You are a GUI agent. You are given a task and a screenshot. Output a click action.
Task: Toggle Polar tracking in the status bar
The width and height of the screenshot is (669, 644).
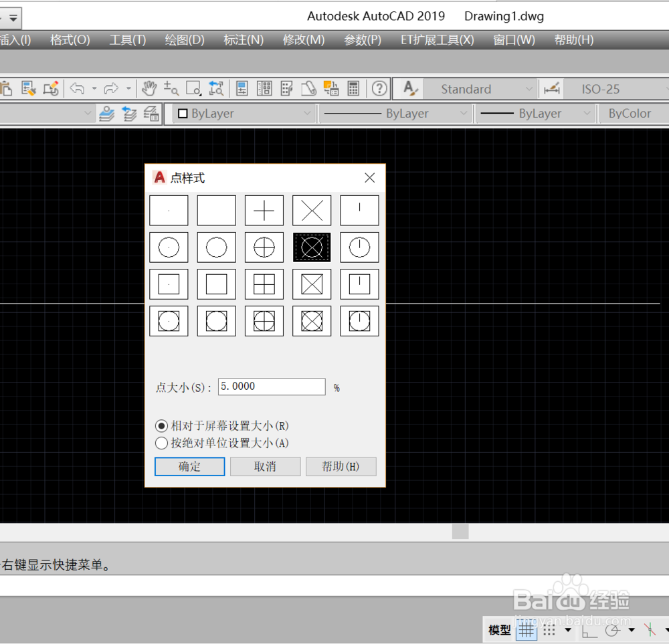[x=612, y=630]
